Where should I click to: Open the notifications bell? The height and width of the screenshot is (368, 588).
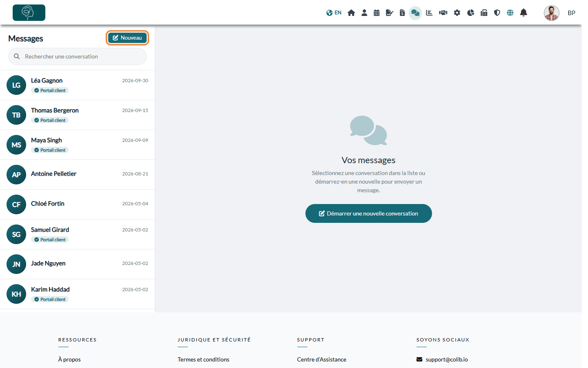point(523,13)
